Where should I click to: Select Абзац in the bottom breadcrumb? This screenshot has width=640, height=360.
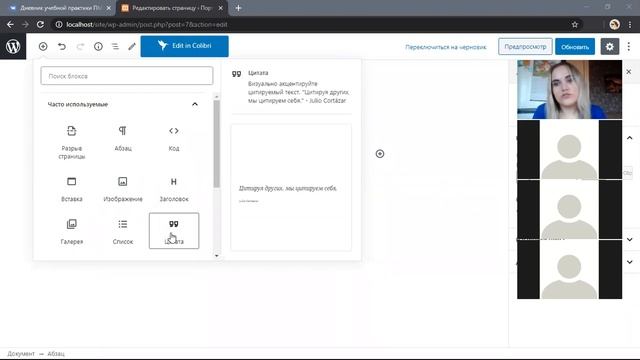56,354
